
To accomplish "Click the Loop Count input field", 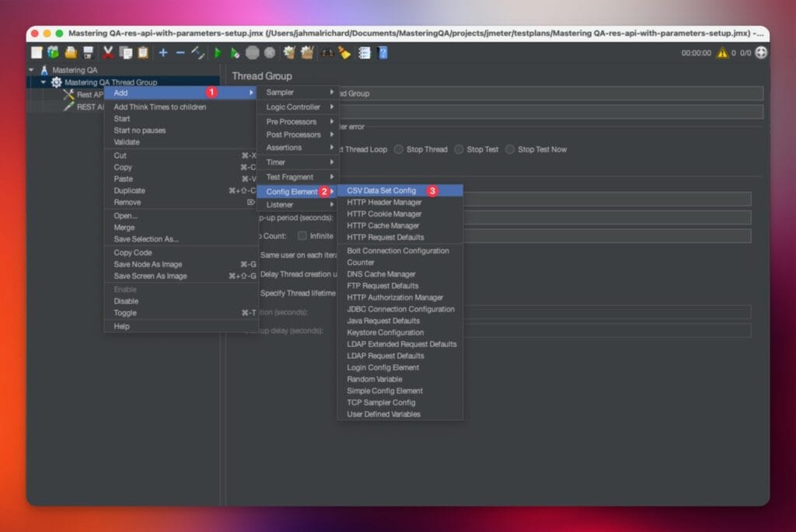I will tap(606, 236).
